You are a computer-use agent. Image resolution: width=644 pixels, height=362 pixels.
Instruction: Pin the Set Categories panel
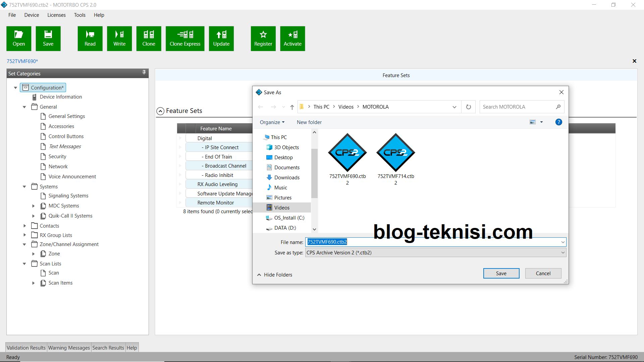pos(144,72)
